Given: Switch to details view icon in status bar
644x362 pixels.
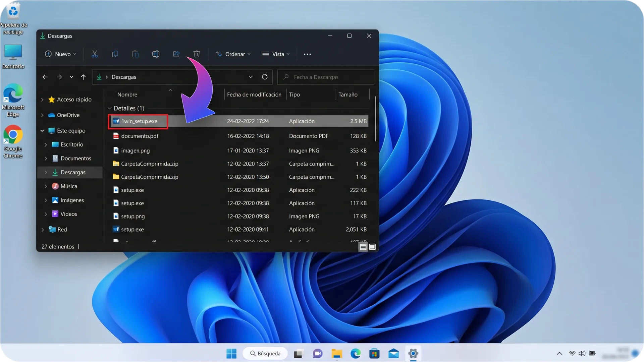Looking at the screenshot, I should point(363,247).
